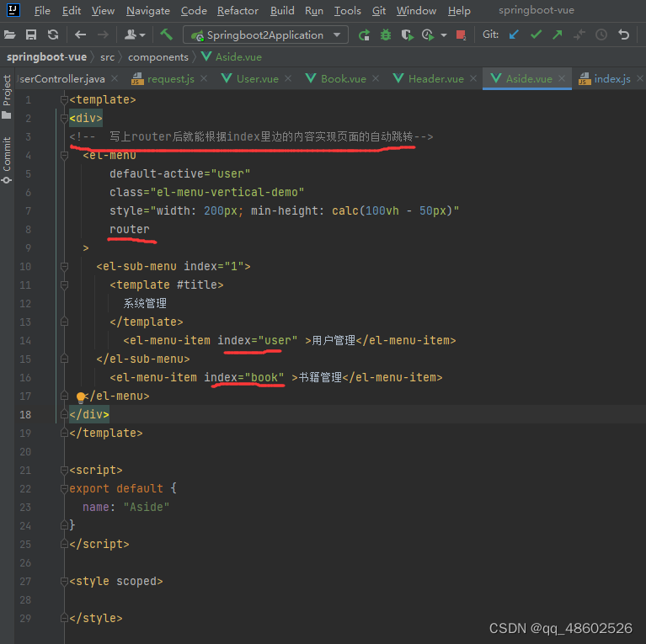Open the Navigate menu
Viewport: 646px width, 644px height.
(148, 11)
